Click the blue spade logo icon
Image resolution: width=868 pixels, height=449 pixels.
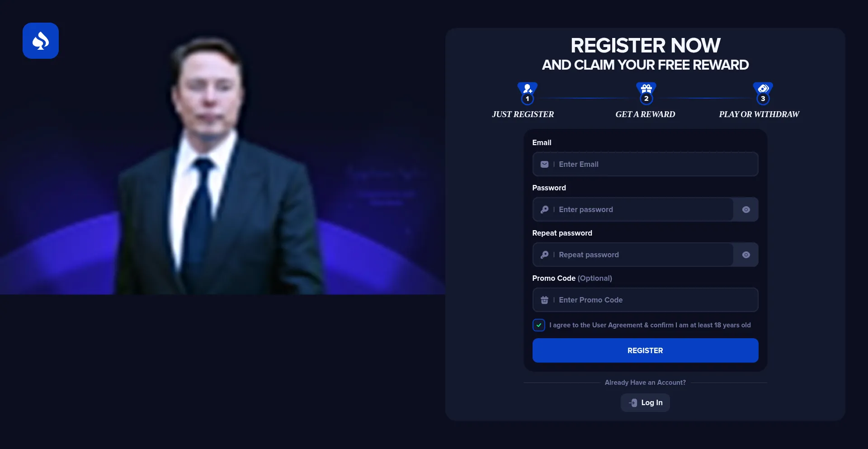tap(41, 41)
